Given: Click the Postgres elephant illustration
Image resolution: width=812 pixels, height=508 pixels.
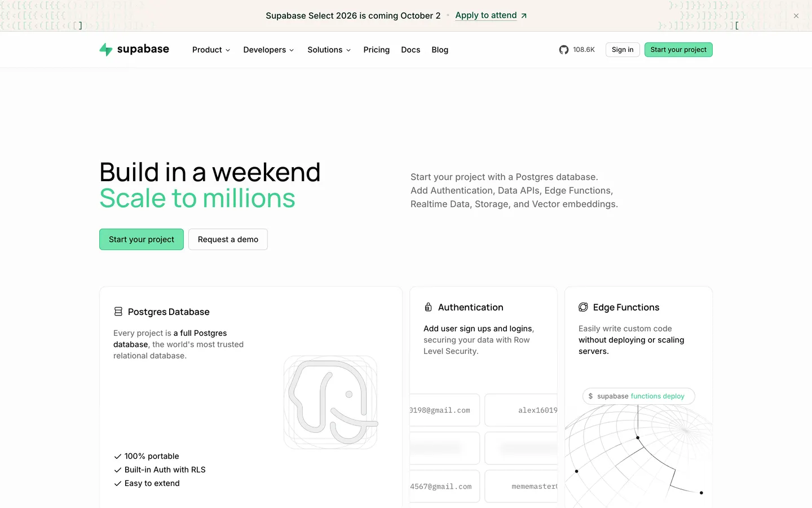Looking at the screenshot, I should click(x=331, y=402).
